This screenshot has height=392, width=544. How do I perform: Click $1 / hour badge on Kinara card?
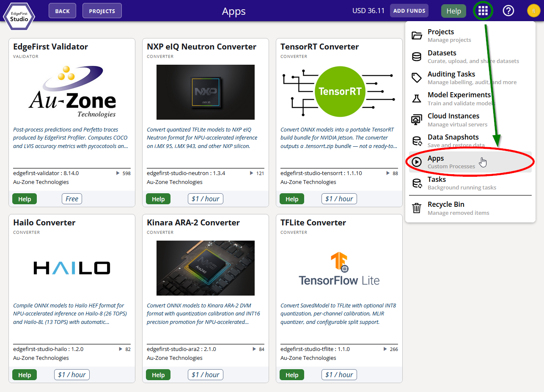coord(206,375)
